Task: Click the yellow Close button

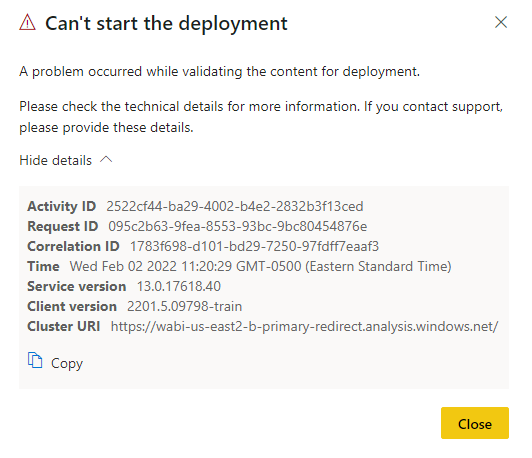Action: click(x=475, y=423)
